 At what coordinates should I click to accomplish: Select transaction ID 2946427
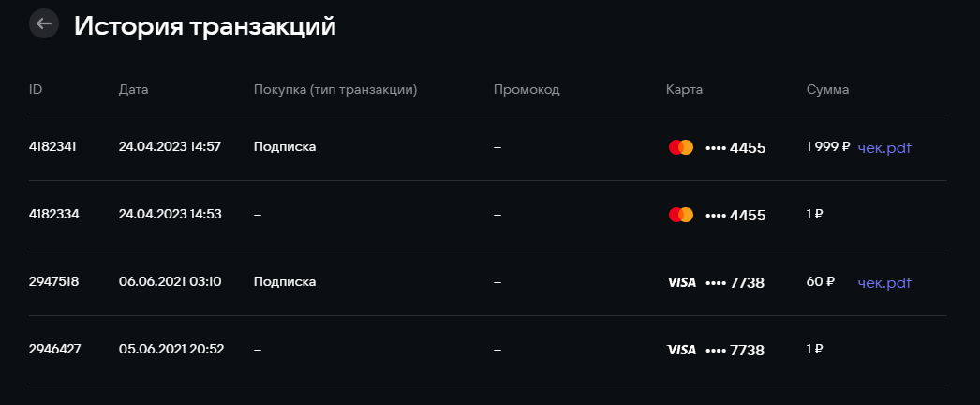(x=54, y=350)
